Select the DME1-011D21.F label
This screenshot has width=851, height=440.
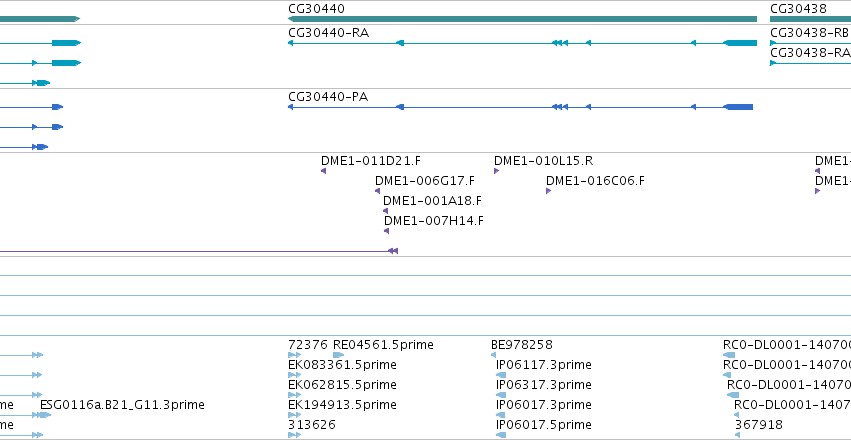pyautogui.click(x=371, y=161)
